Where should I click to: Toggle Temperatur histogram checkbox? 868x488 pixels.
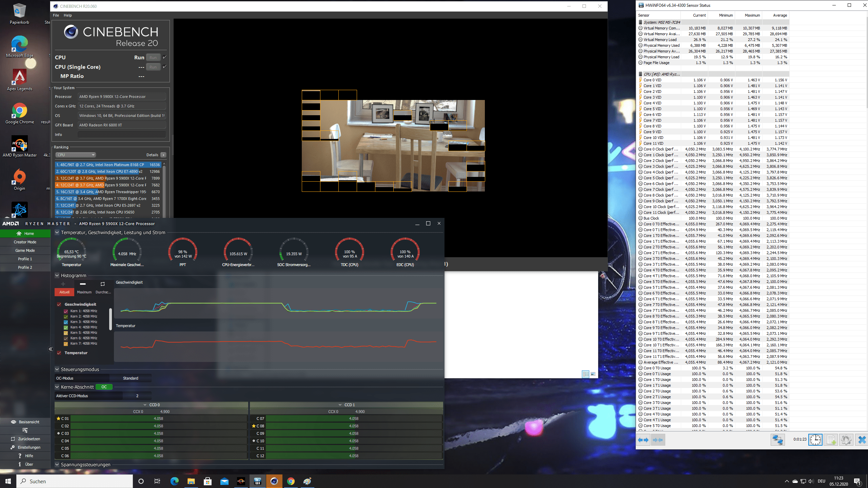point(59,353)
